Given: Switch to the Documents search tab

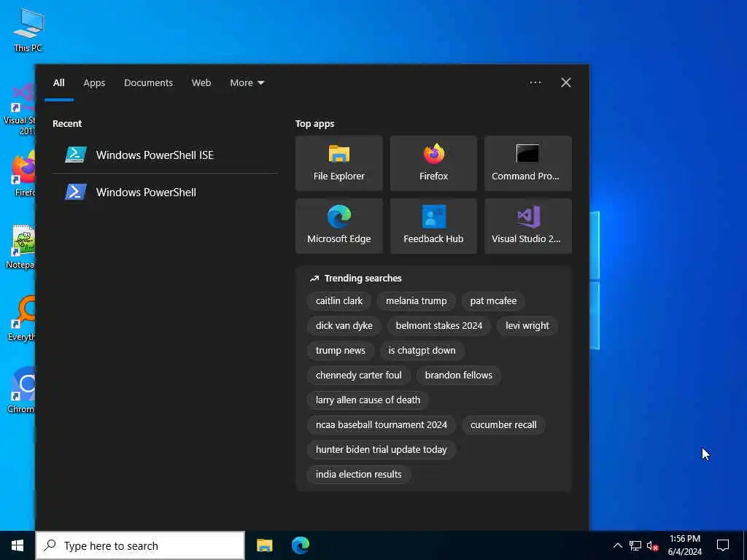Looking at the screenshot, I should (148, 82).
